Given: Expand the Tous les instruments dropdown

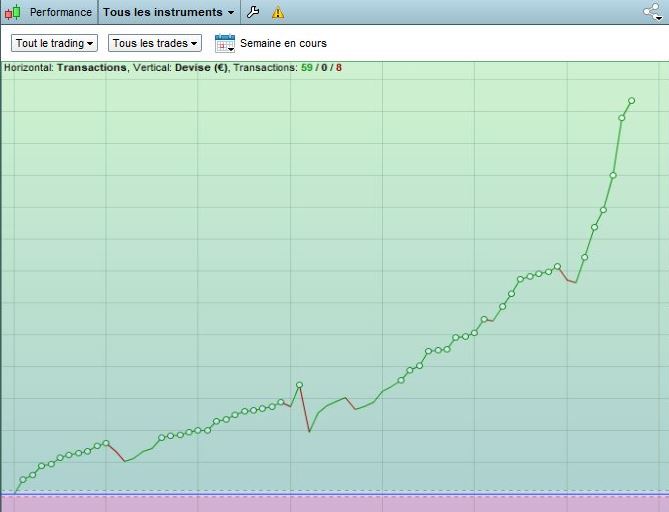Looking at the screenshot, I should pos(169,13).
